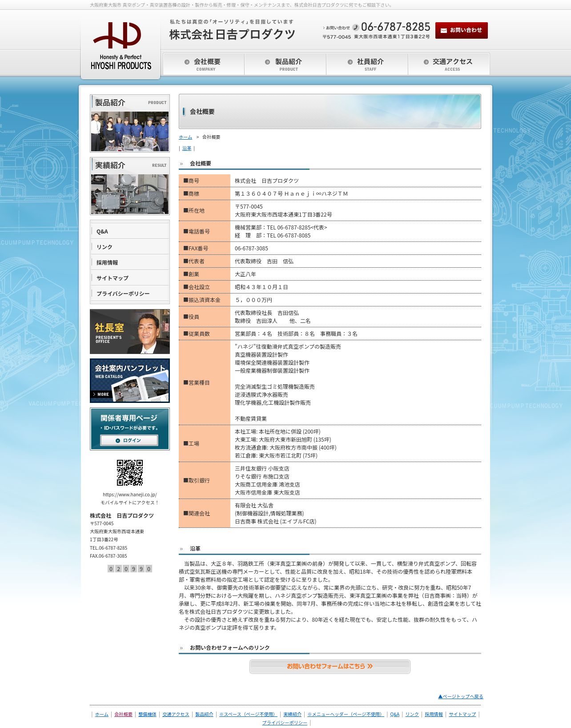This screenshot has height=728, width=571.
Task: Click the footer リンク link
Action: [x=412, y=714]
